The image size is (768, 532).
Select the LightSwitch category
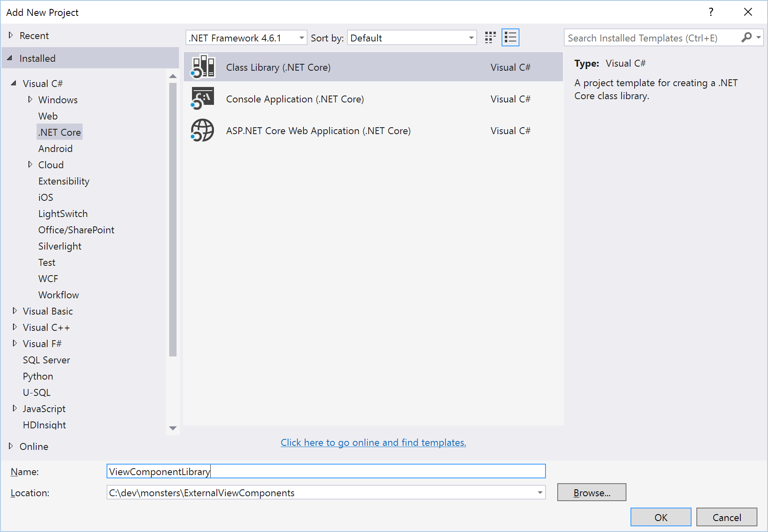coord(63,214)
